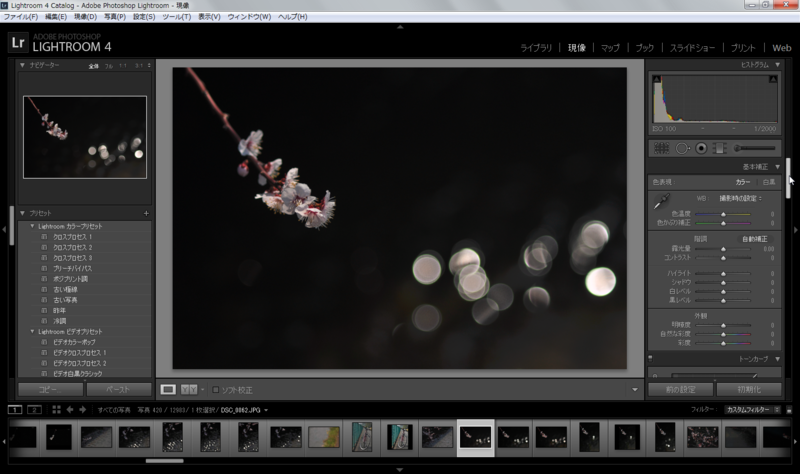This screenshot has width=800, height=474.
Task: Open the second window button labeled 2
Action: pyautogui.click(x=34, y=410)
